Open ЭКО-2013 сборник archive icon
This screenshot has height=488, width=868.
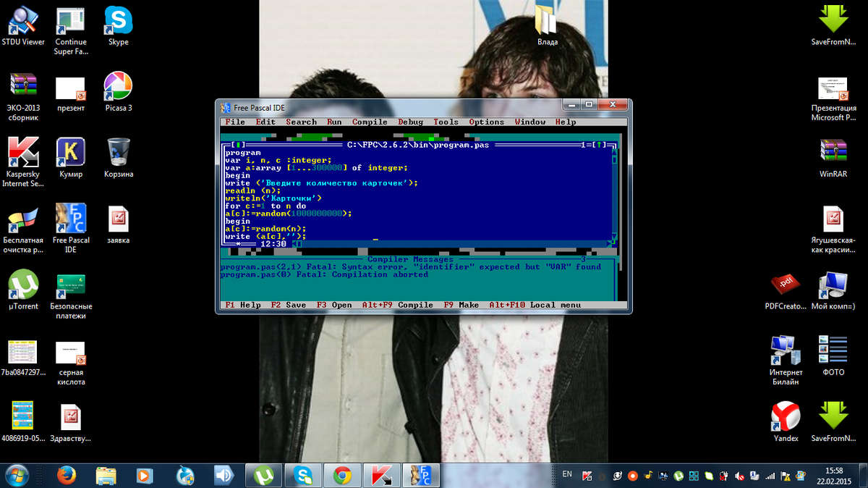tap(23, 97)
